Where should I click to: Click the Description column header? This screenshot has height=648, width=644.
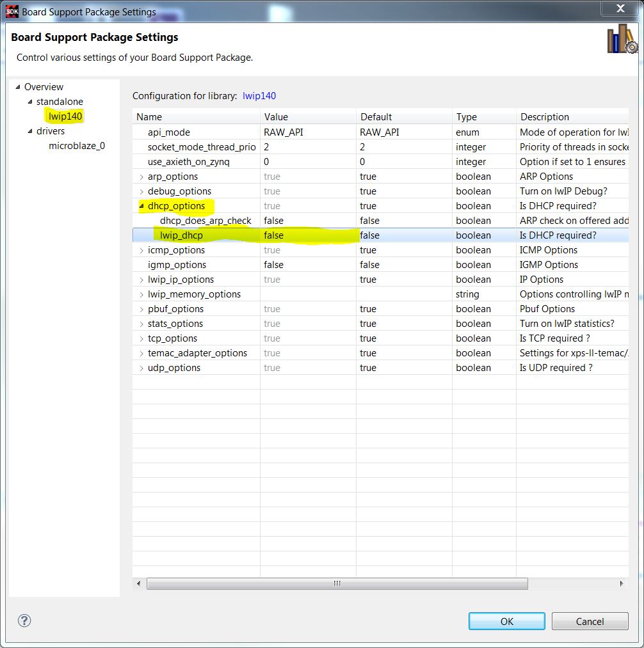click(x=572, y=117)
